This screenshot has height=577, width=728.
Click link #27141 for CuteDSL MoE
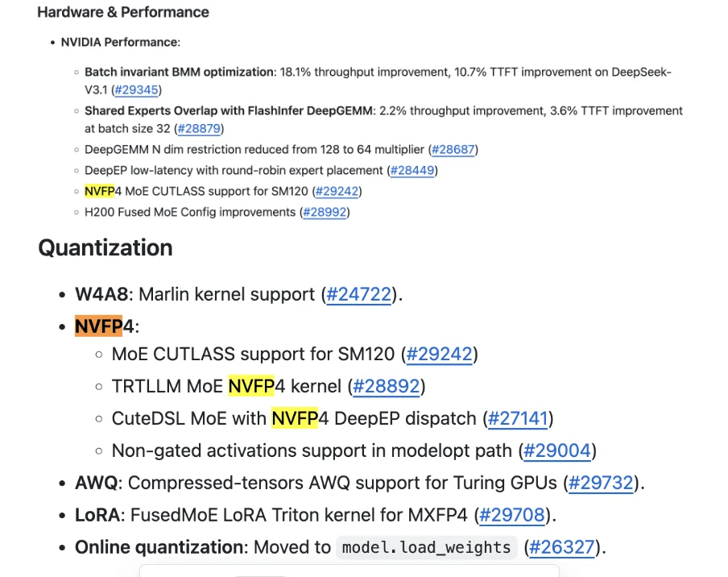click(x=518, y=418)
